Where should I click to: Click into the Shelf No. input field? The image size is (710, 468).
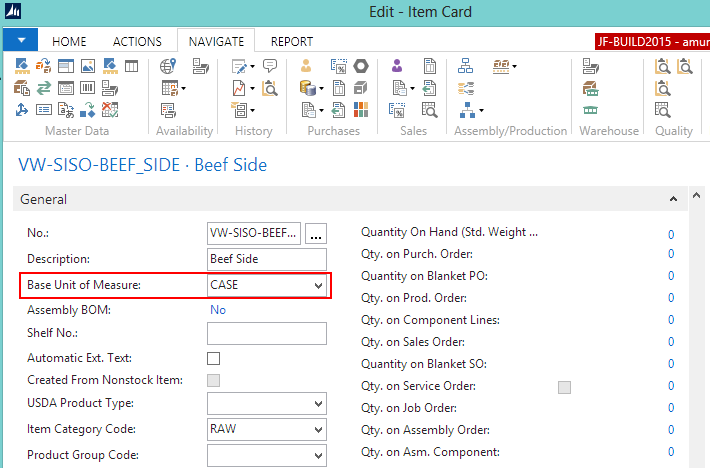(x=266, y=334)
